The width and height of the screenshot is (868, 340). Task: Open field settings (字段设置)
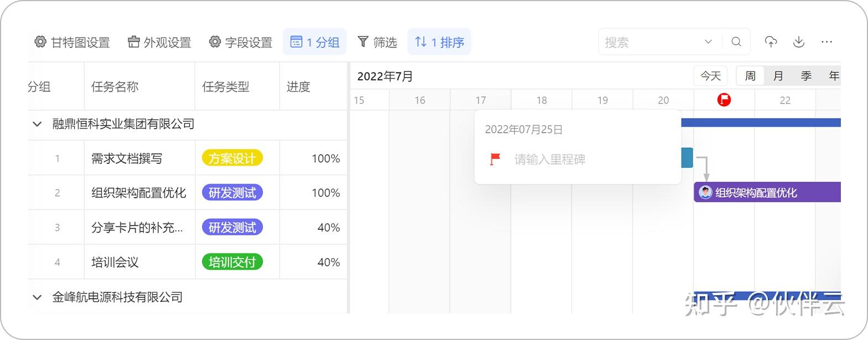pos(241,42)
